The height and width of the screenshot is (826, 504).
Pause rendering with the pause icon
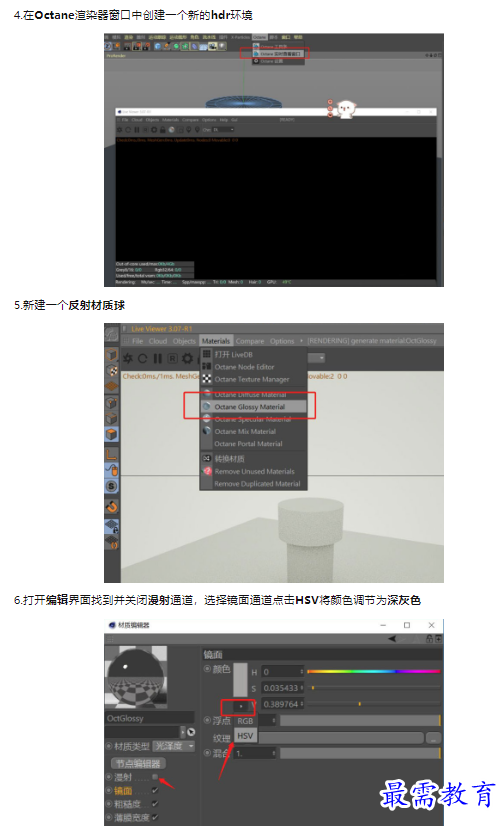[x=157, y=359]
